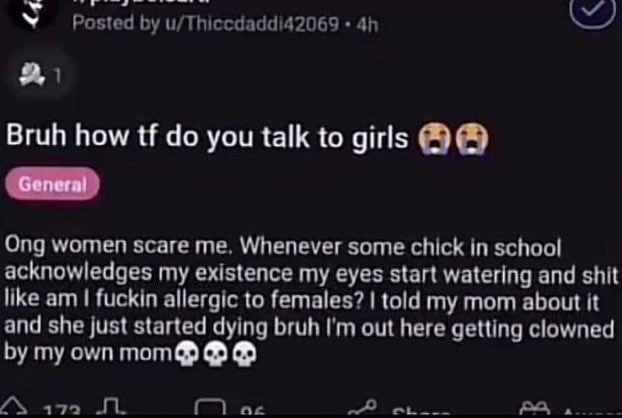Click the Share label text

[x=421, y=411]
